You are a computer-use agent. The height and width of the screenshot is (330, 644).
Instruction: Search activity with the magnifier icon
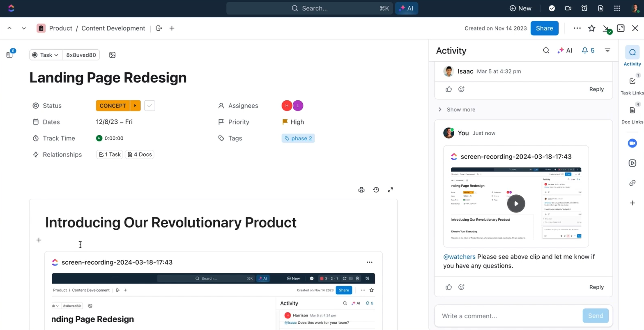pos(546,51)
